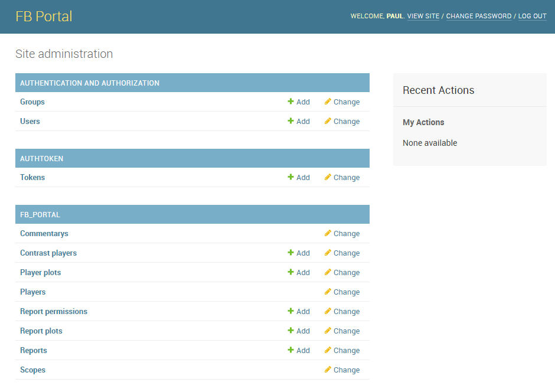Click Change text for Player plots
The image size is (555, 392).
tap(347, 272)
